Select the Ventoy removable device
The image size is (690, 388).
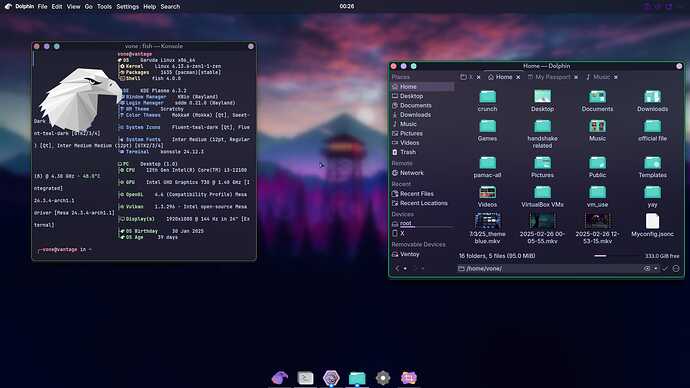[422, 254]
